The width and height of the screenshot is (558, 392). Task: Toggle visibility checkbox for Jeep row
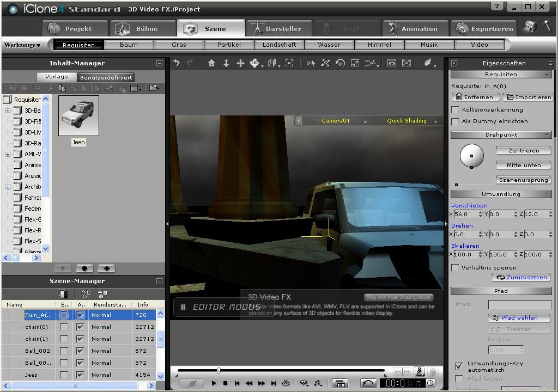coord(80,375)
